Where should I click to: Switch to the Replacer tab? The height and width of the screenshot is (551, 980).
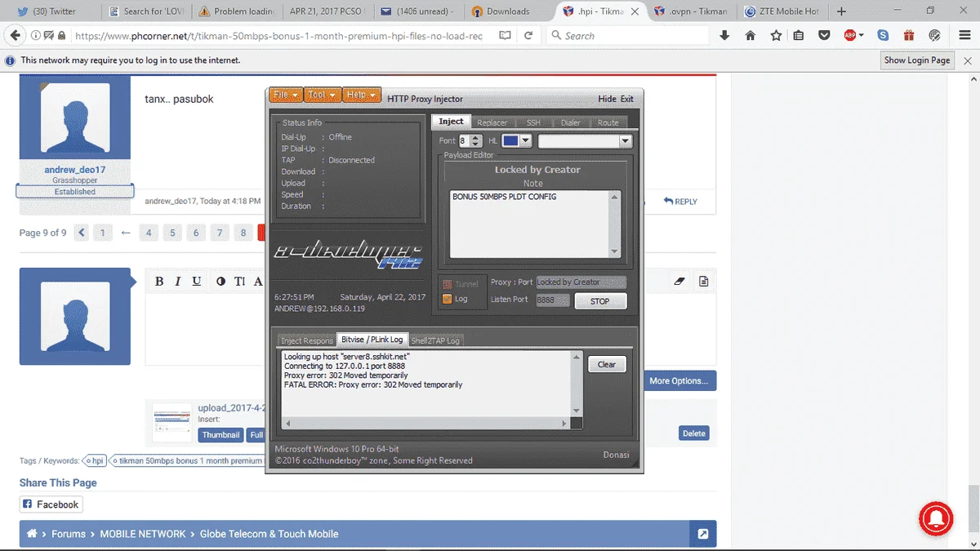[x=492, y=122]
